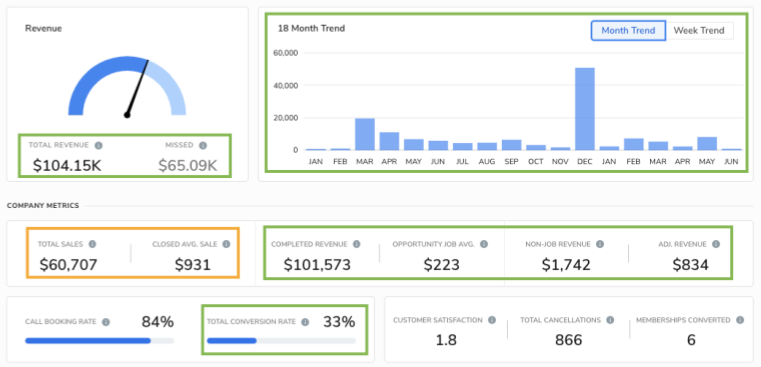Click the $104.15K total revenue value
Screen dimensions: 761x367
click(x=67, y=166)
